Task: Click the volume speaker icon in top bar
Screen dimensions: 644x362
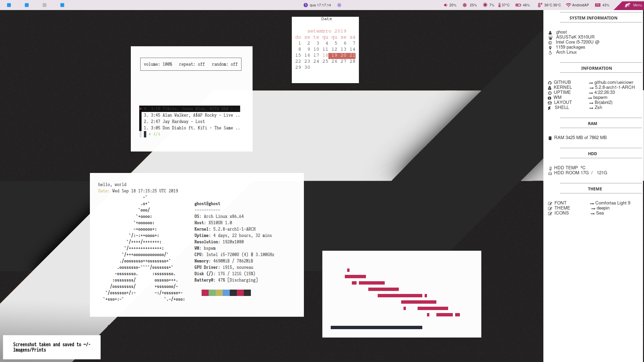Action: click(445, 5)
